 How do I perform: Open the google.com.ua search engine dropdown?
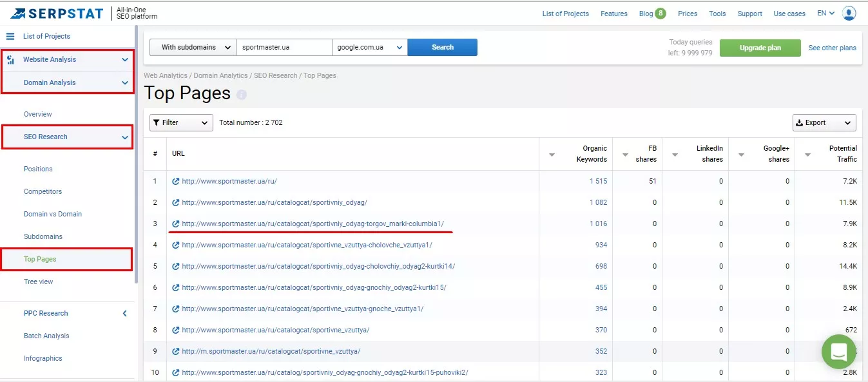pyautogui.click(x=370, y=47)
